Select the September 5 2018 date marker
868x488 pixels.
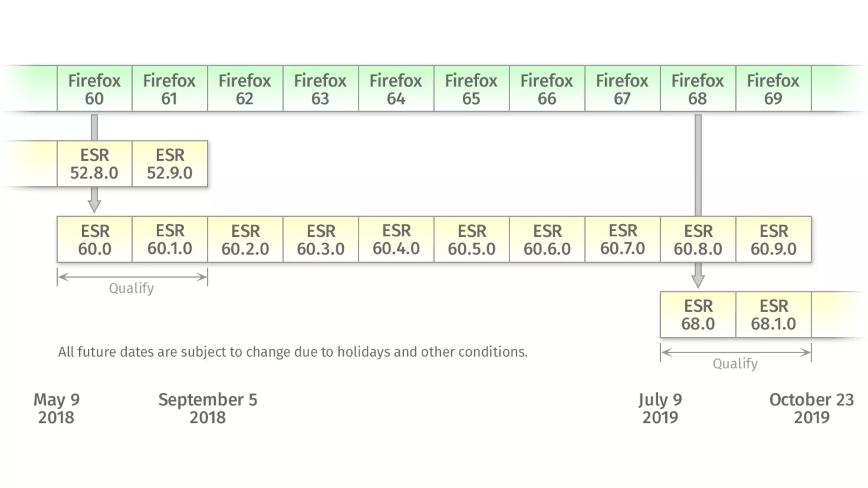(208, 408)
